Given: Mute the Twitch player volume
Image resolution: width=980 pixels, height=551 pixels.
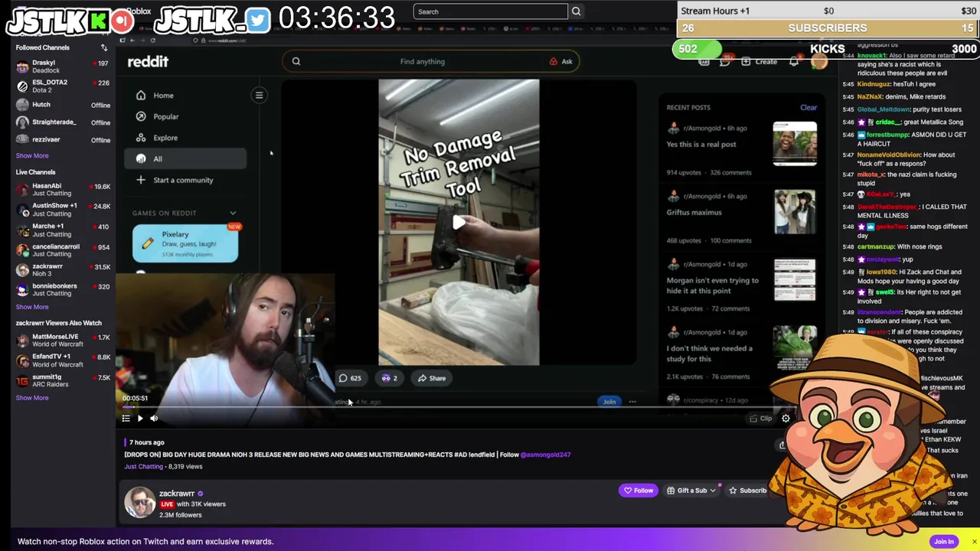Looking at the screenshot, I should 154,419.
